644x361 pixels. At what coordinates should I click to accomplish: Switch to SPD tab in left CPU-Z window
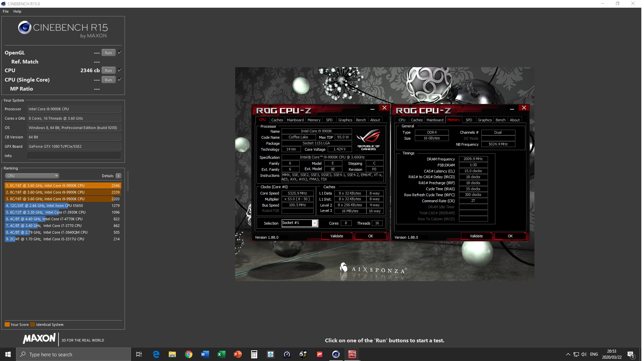tap(329, 120)
